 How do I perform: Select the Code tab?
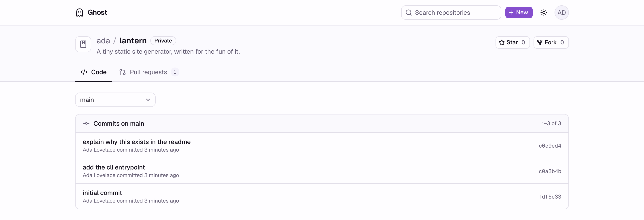coord(93,72)
